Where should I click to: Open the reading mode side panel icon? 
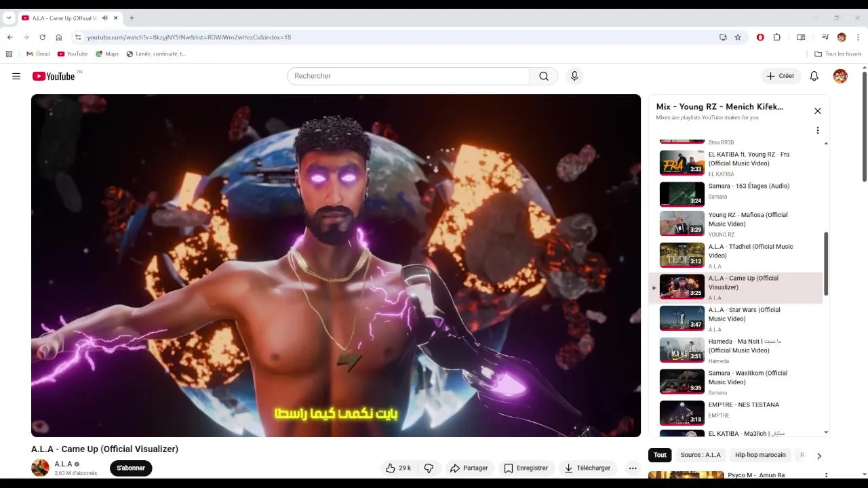point(801,37)
